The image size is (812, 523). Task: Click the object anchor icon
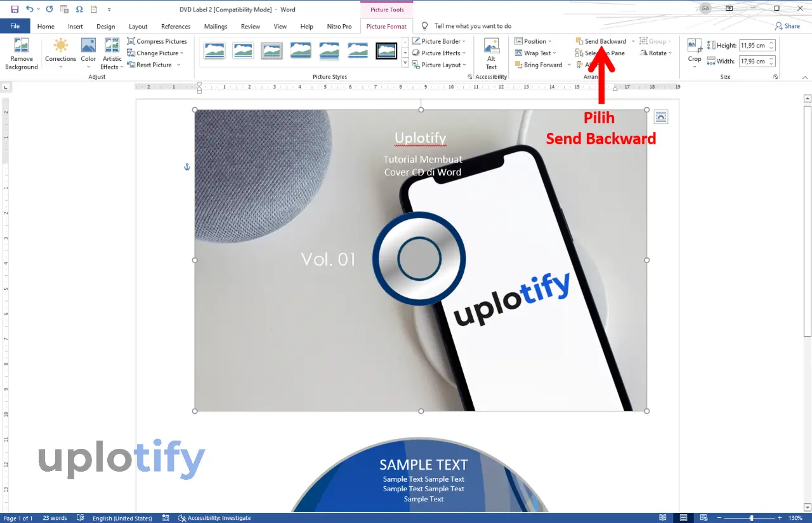point(187,167)
